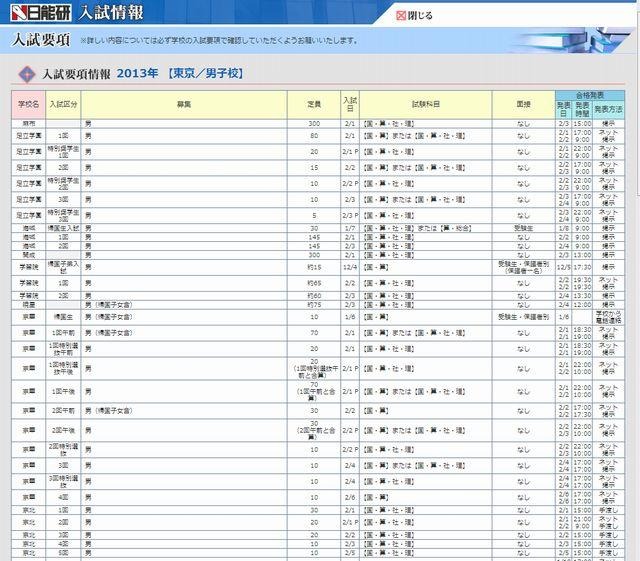Image resolution: width=640 pixels, height=561 pixels.
Task: Click the 募集 column header
Action: [184, 105]
